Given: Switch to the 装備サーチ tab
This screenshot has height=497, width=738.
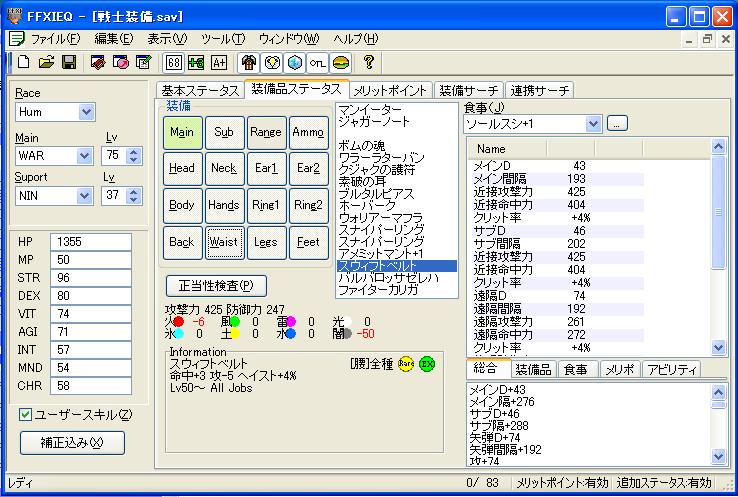Looking at the screenshot, I should [x=468, y=90].
